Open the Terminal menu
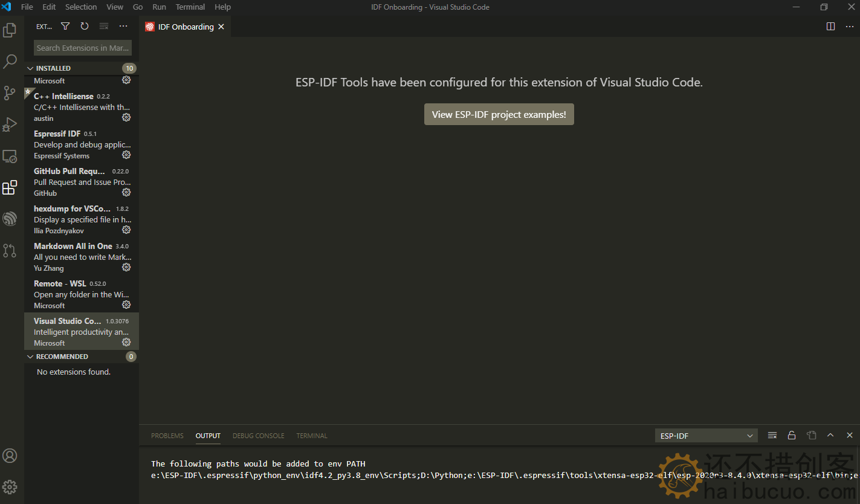This screenshot has width=860, height=504. pos(190,7)
